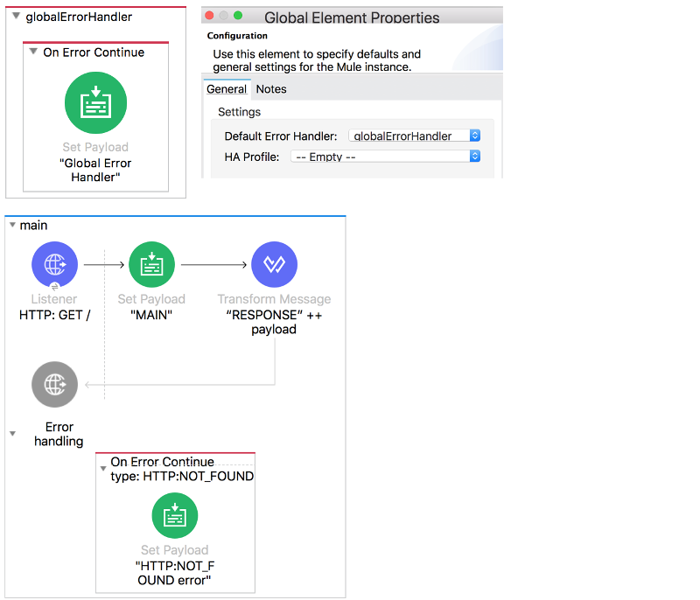Click Set Payload in the HTTP:NOT_FOUND handler

click(x=175, y=515)
